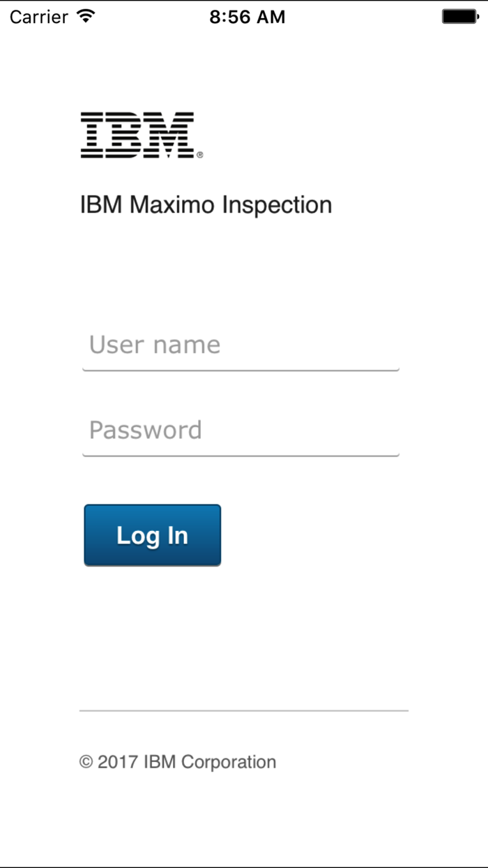The width and height of the screenshot is (488, 868).
Task: Click the © 2017 IBM Corporation text
Action: [178, 762]
